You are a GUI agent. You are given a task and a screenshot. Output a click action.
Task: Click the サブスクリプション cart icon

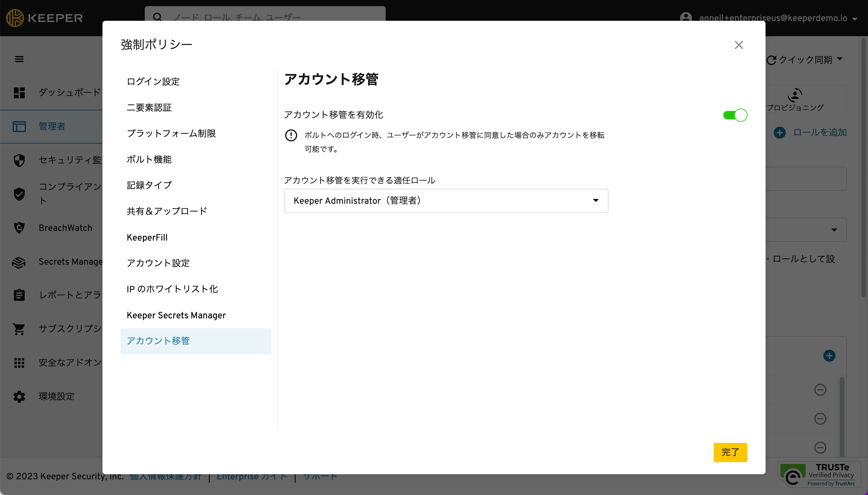click(x=19, y=329)
